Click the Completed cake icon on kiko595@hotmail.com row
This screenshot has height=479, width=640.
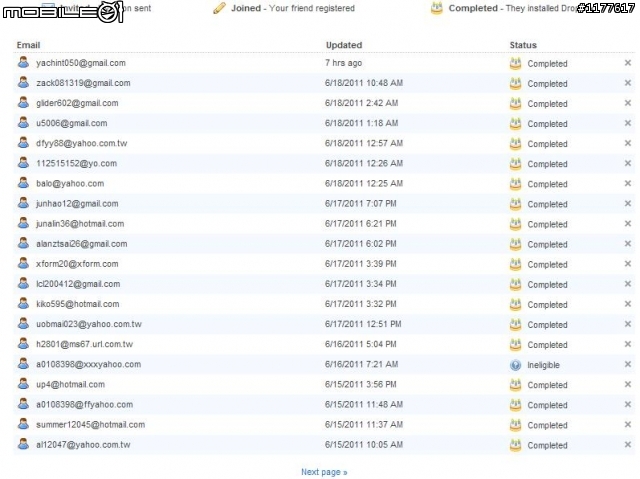point(516,304)
